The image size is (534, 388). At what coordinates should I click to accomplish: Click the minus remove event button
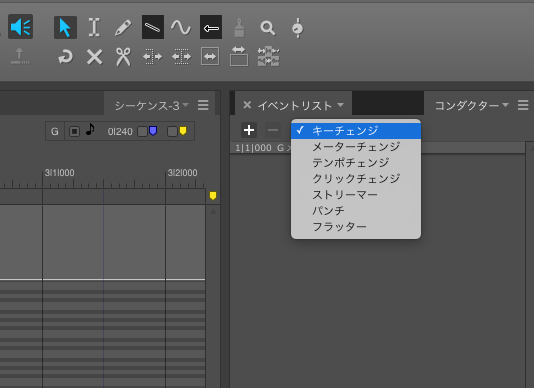click(x=273, y=130)
